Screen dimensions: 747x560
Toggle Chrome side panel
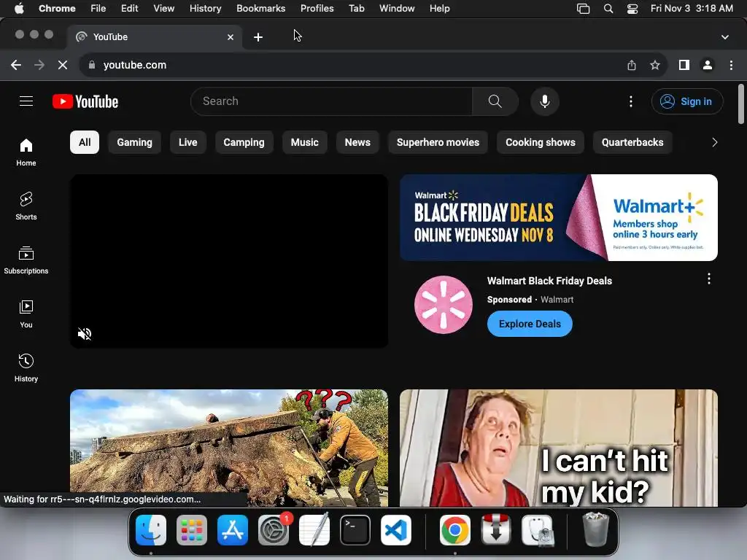tap(684, 65)
